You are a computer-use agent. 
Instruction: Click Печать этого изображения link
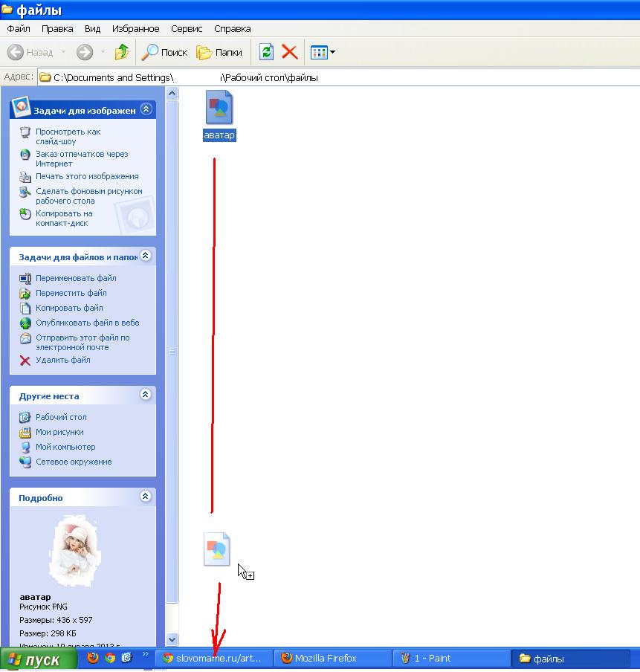tap(87, 176)
